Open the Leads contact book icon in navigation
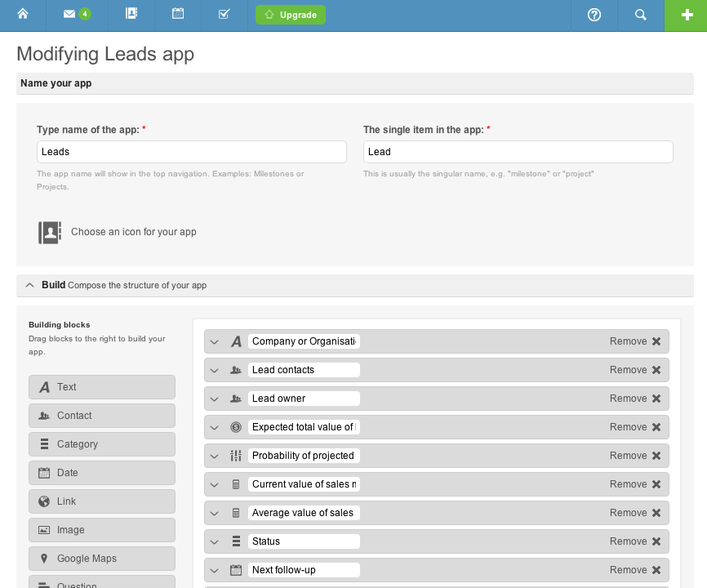This screenshot has height=588, width=707. 131,14
